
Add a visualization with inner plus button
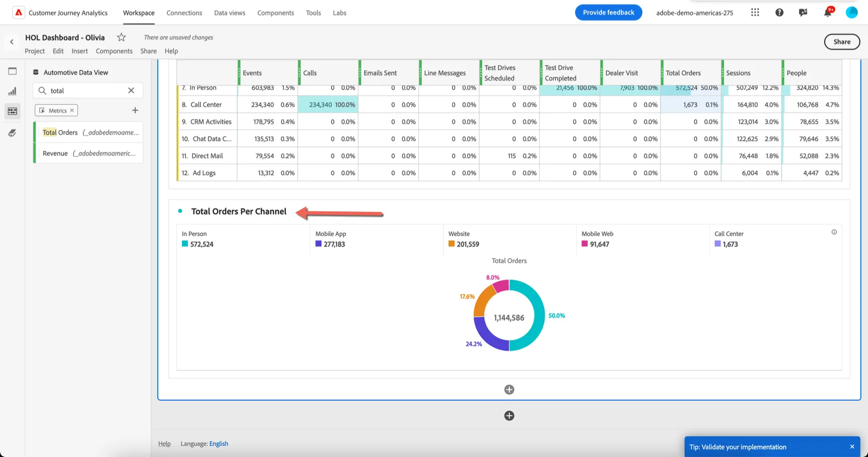[509, 390]
